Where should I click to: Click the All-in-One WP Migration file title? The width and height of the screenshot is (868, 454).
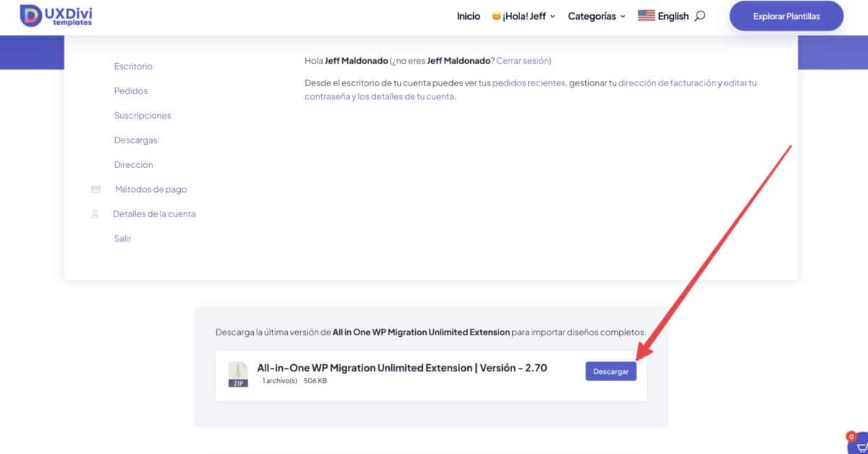[x=402, y=368]
